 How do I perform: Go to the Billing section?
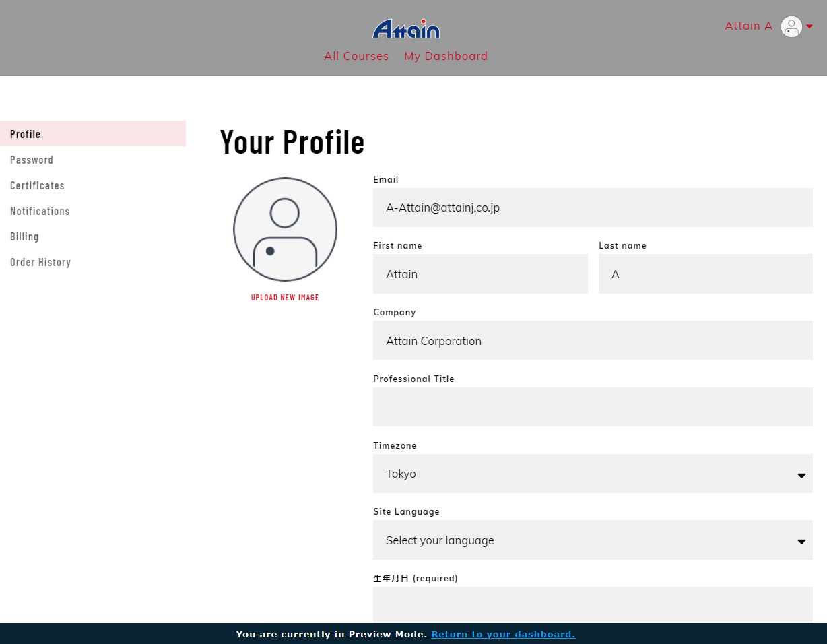pyautogui.click(x=24, y=236)
